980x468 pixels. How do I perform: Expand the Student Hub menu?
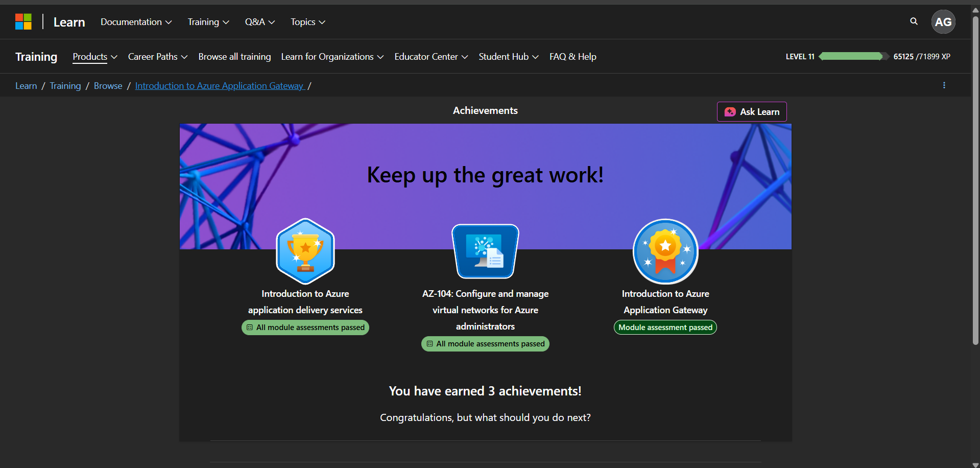[x=509, y=57]
